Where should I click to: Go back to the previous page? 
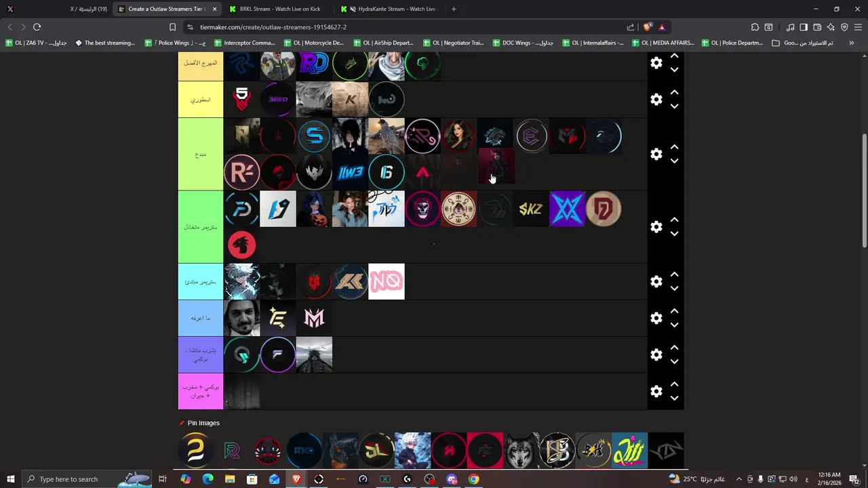(x=9, y=27)
